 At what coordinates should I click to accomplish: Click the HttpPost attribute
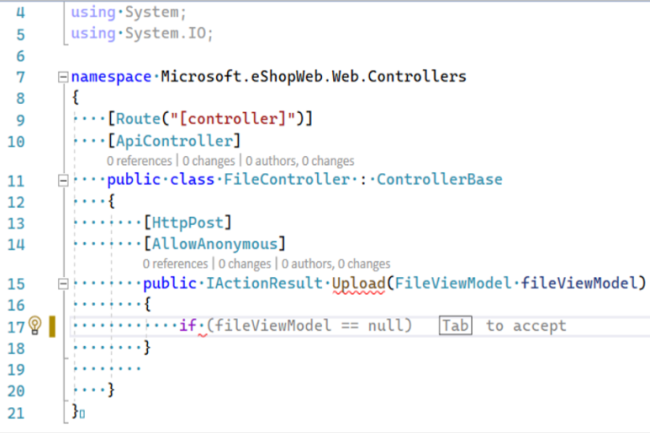tap(188, 221)
